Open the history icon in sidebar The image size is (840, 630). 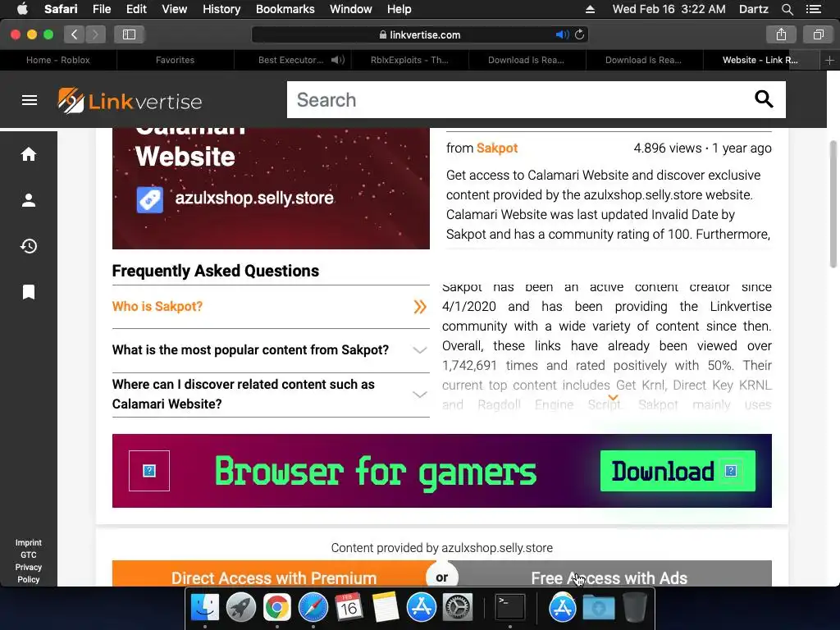[29, 246]
